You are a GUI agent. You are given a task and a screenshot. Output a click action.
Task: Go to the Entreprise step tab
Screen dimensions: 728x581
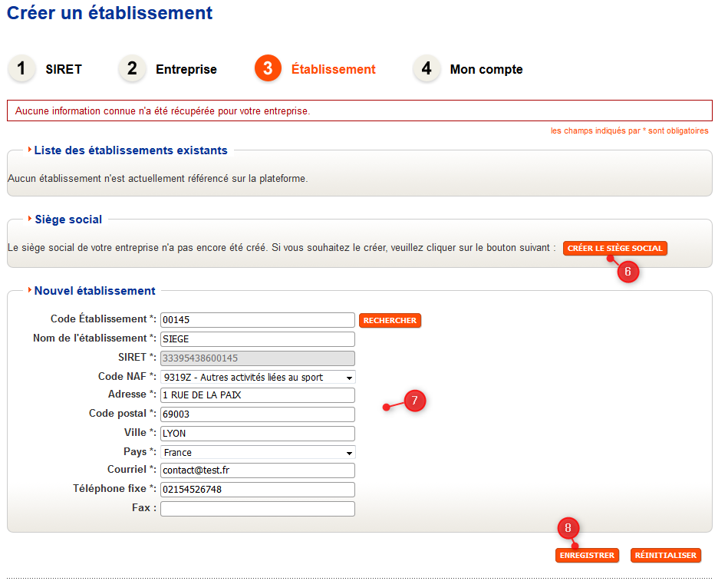tap(186, 69)
